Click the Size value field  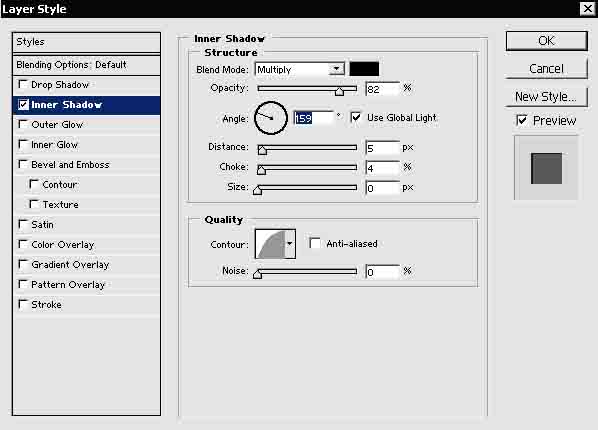(x=382, y=188)
